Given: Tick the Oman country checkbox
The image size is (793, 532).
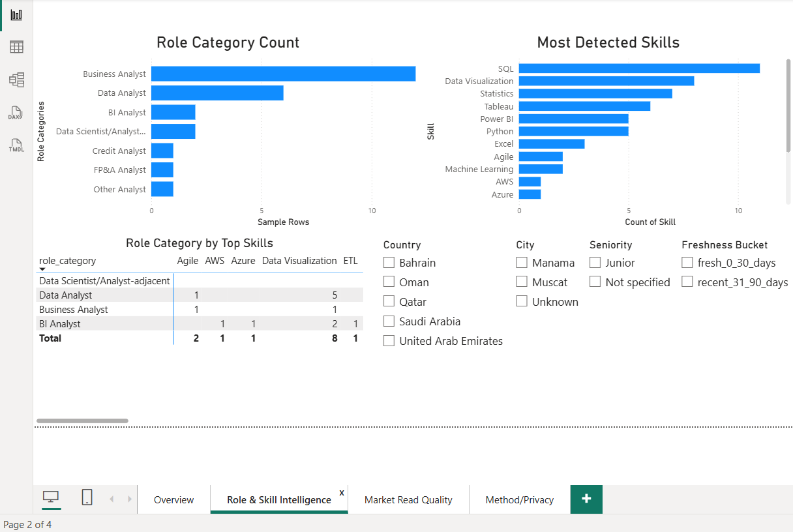Looking at the screenshot, I should pos(389,282).
